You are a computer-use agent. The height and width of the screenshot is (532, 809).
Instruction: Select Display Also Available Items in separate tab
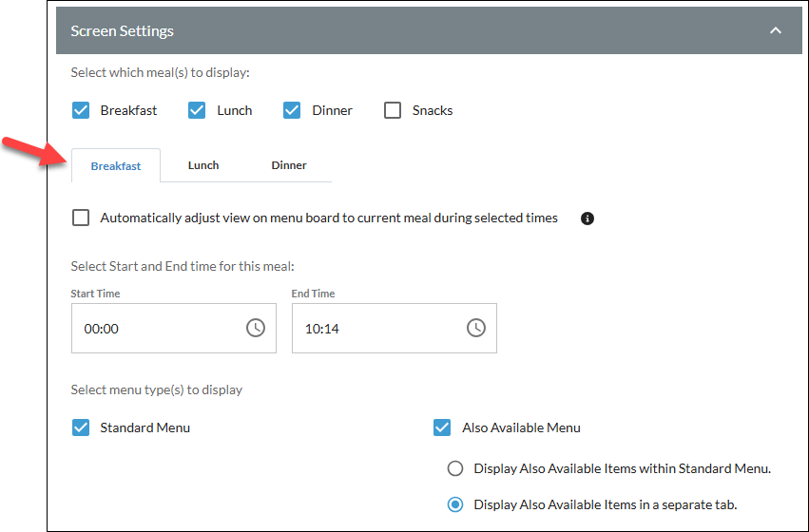coord(455,504)
